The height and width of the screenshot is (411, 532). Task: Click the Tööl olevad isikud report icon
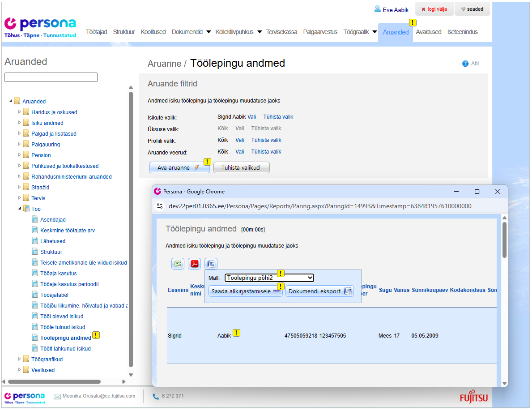click(x=34, y=317)
